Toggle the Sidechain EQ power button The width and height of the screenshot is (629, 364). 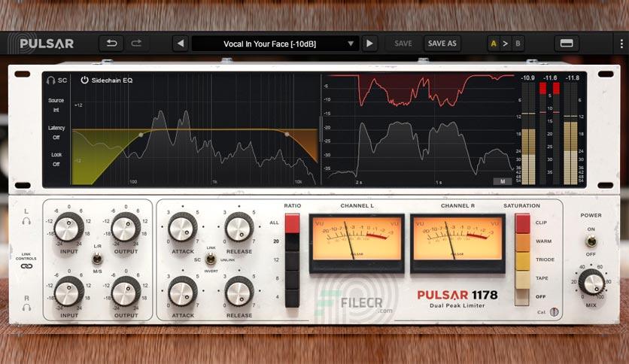[84, 80]
